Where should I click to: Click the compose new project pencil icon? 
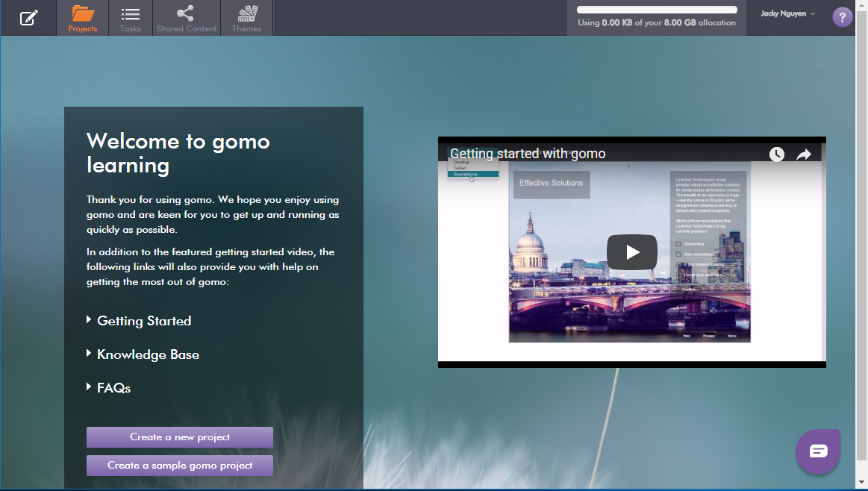click(28, 16)
